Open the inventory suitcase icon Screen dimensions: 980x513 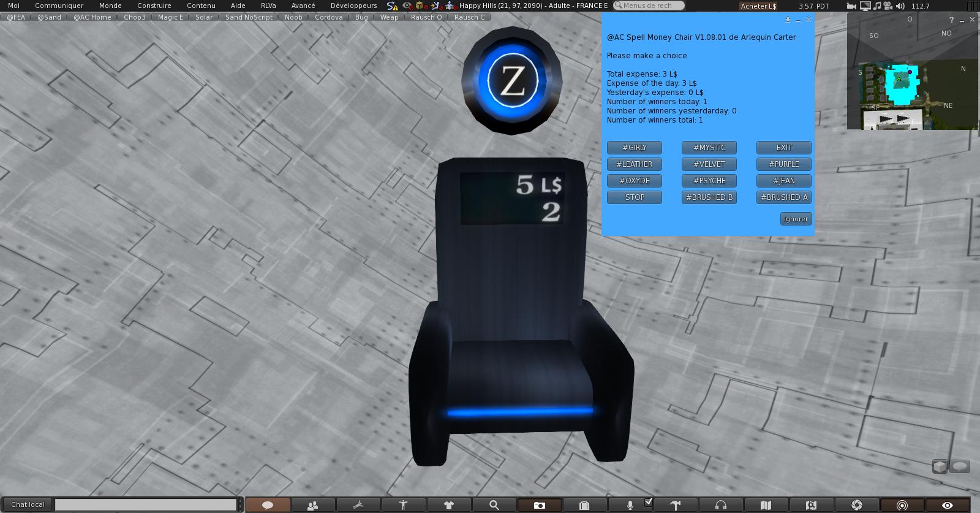tap(584, 505)
